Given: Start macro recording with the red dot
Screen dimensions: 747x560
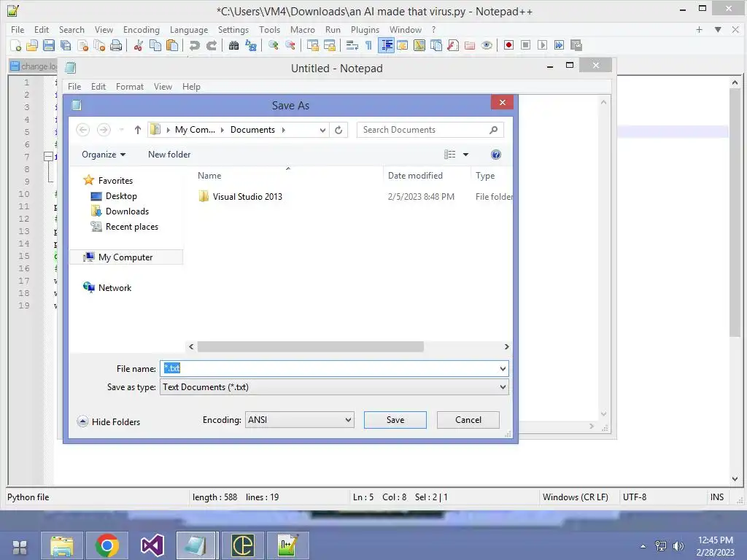Looking at the screenshot, I should point(508,45).
